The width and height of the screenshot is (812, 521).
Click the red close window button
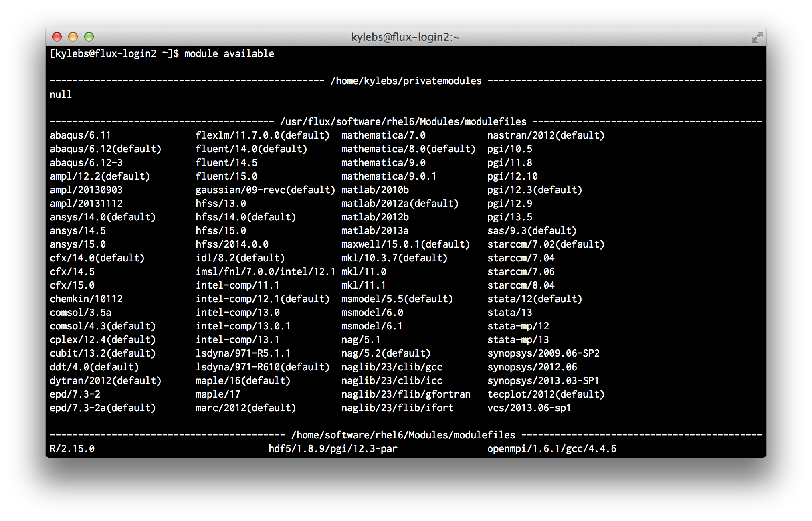click(57, 37)
